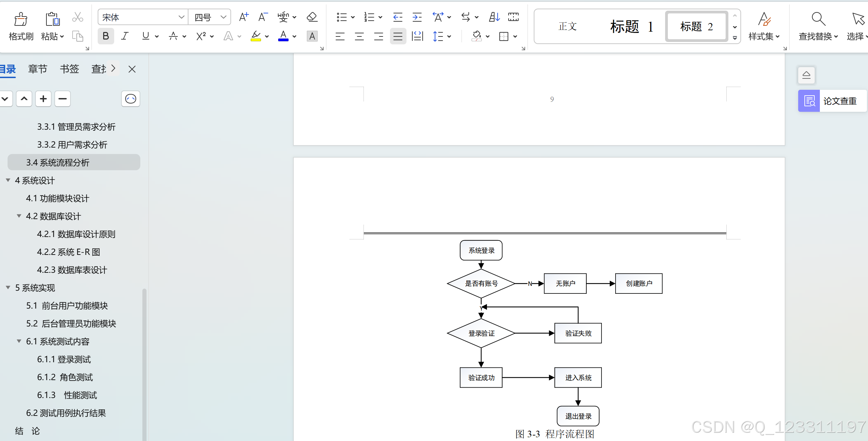Image resolution: width=868 pixels, height=441 pixels.
Task: Open font color dropdown arrow
Action: tap(294, 36)
